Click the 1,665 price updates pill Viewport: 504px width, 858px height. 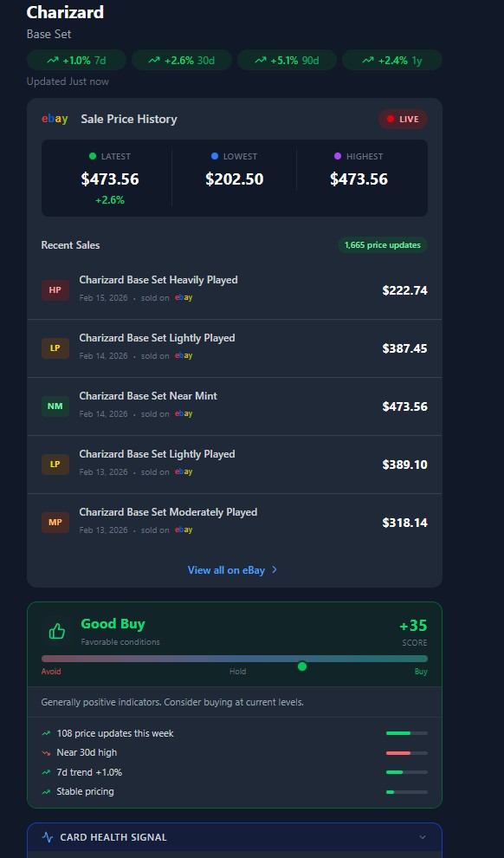coord(382,245)
